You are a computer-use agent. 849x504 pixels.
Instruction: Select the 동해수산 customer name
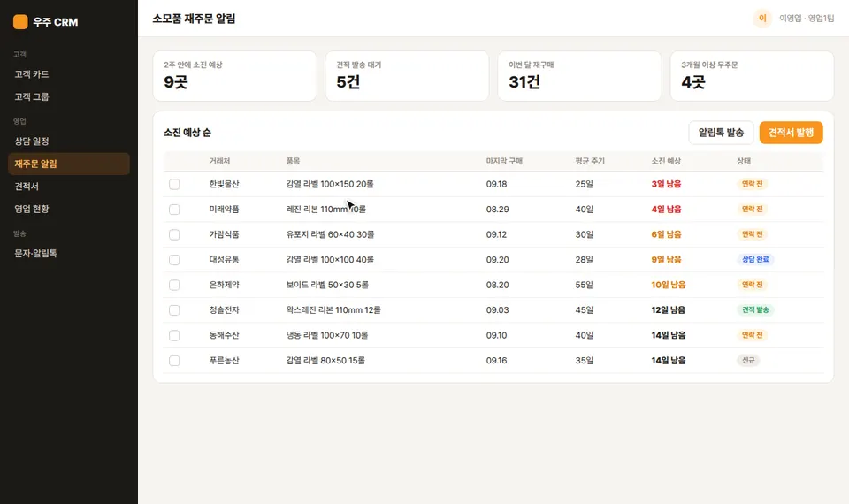pos(224,336)
